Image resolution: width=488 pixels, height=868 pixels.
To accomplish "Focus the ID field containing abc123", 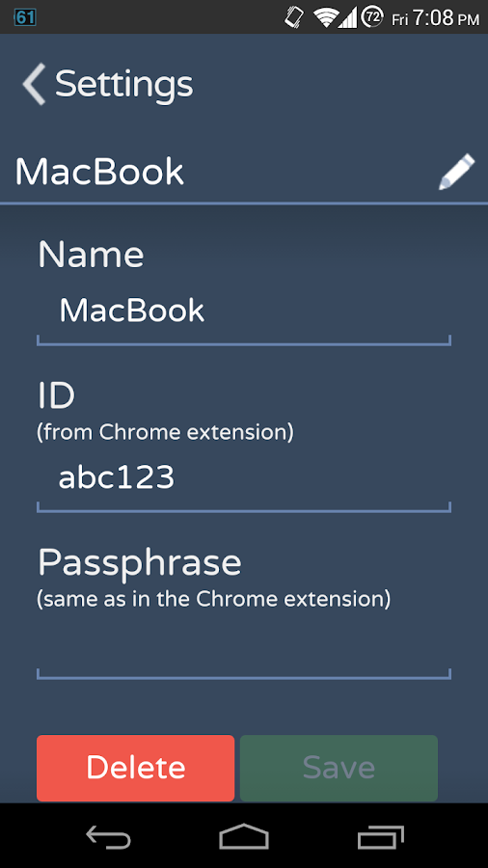I will click(x=244, y=479).
